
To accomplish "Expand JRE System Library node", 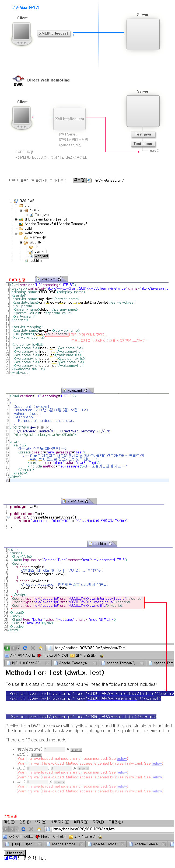I will pyautogui.click(x=16, y=219).
